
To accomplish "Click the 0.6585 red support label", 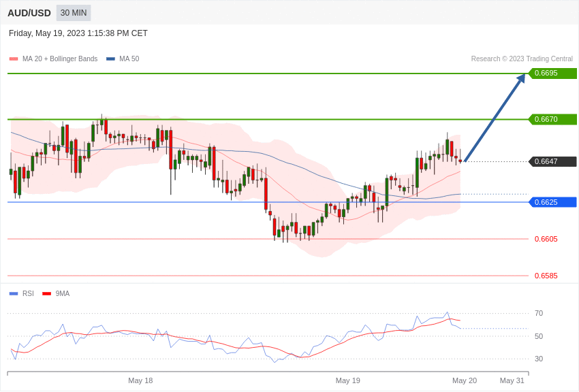I will tap(546, 276).
